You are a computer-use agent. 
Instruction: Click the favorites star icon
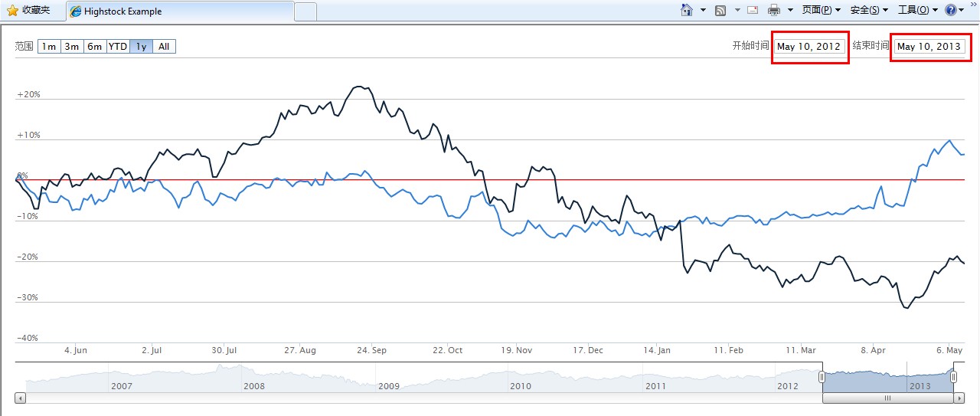click(12, 10)
